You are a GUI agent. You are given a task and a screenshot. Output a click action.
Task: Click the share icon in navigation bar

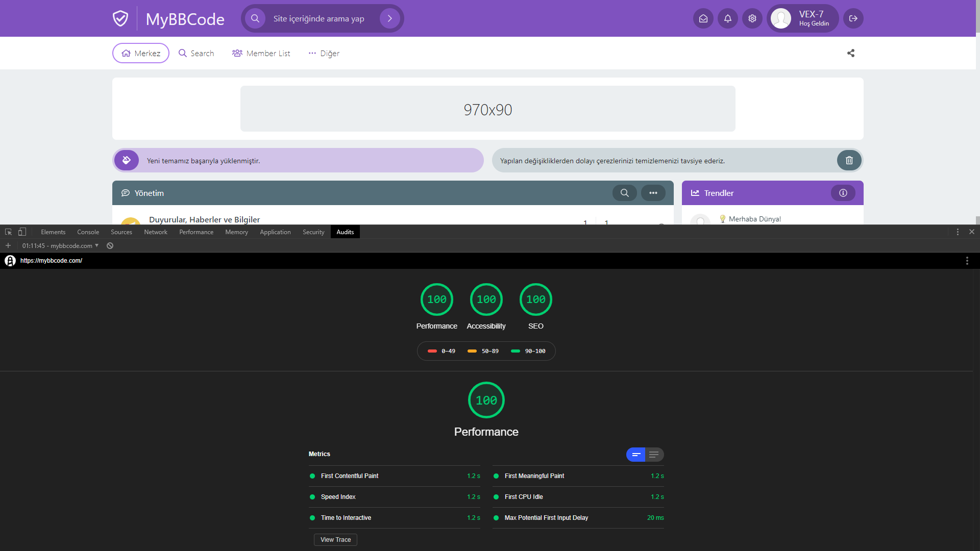(850, 53)
